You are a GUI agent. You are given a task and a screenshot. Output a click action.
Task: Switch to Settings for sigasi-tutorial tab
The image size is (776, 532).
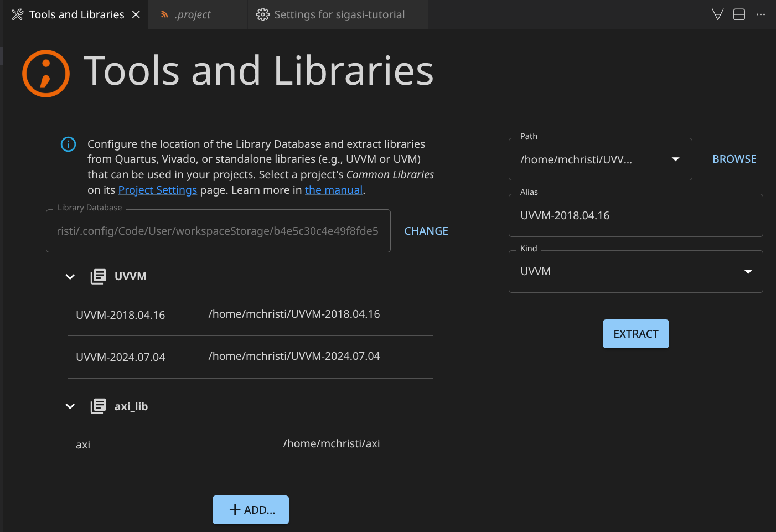point(339,14)
